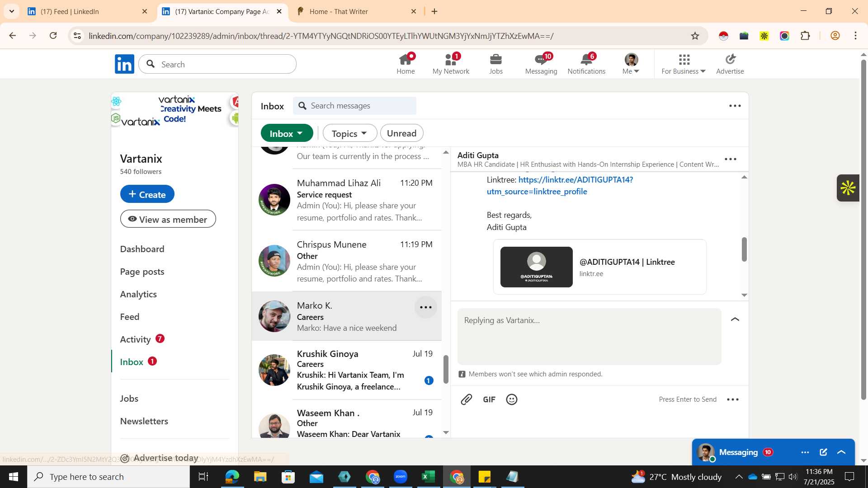Attach a file with paperclip icon

467,399
